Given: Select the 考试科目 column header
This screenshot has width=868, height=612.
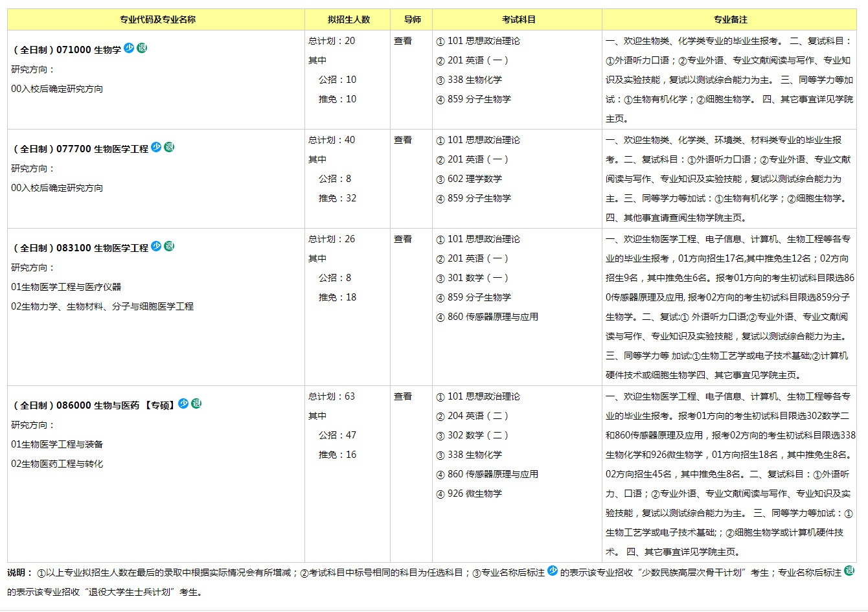Looking at the screenshot, I should click(x=519, y=19).
